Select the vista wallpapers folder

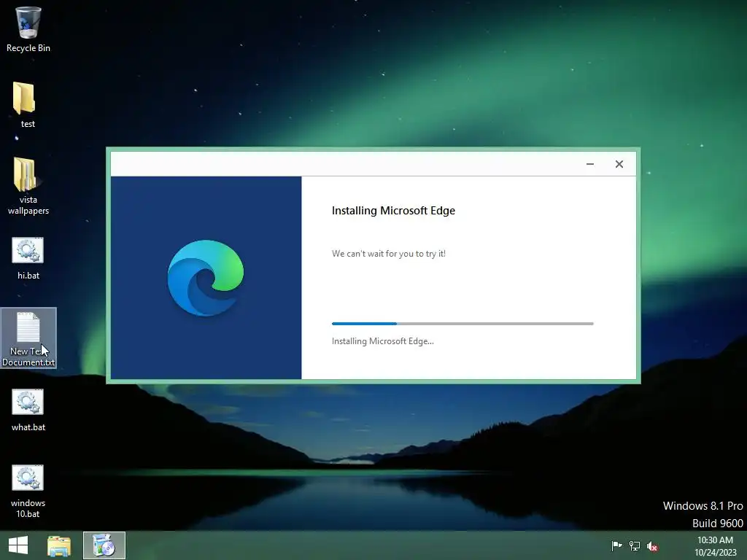pyautogui.click(x=28, y=186)
